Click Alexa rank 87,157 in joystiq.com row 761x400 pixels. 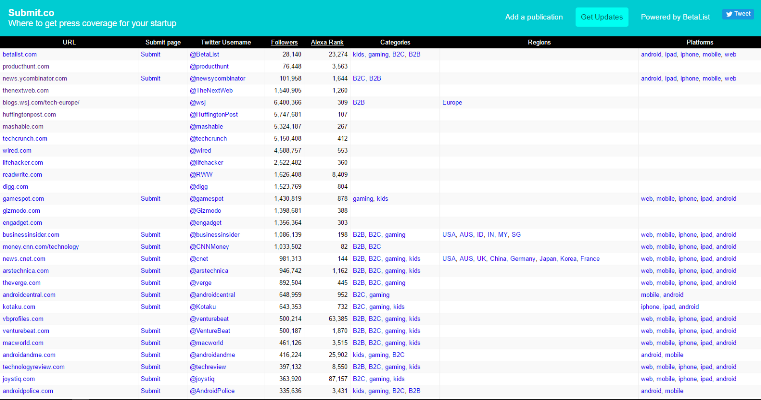click(338, 379)
